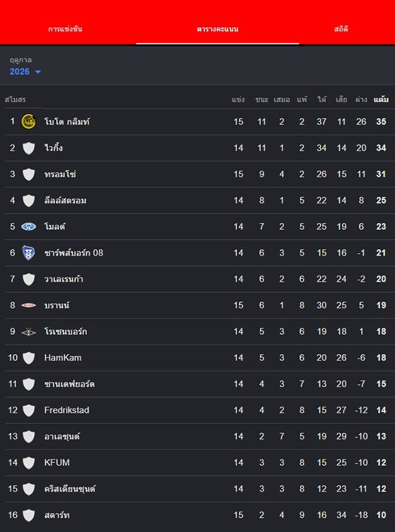The image size is (395, 532).
Task: Click the Bodø/Glimt yellow club crest
Action: [28, 122]
